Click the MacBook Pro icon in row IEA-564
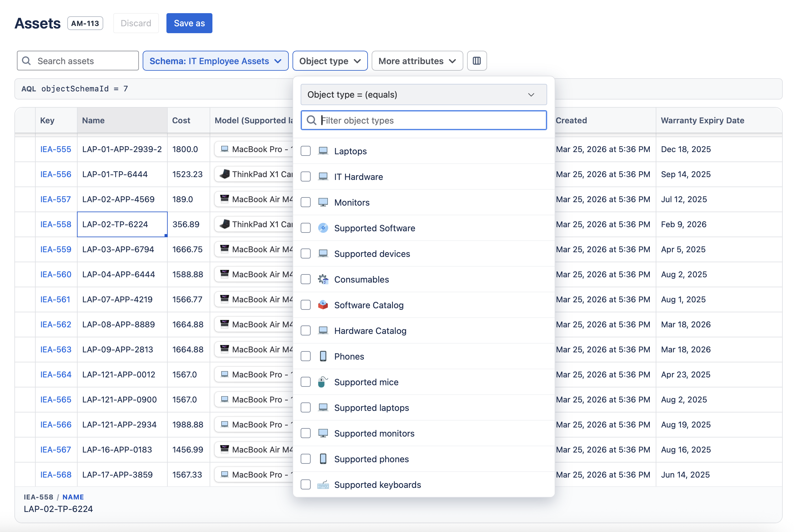Image resolution: width=794 pixels, height=532 pixels. 225,374
